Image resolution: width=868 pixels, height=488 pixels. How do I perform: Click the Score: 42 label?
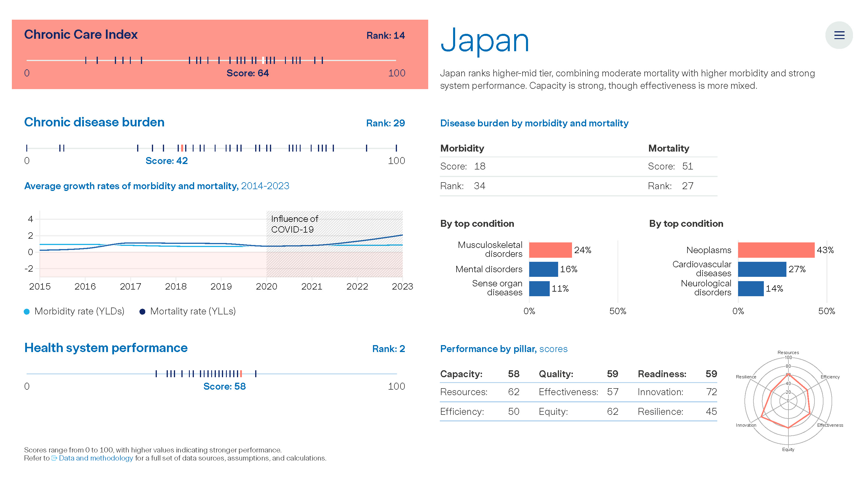pos(166,161)
